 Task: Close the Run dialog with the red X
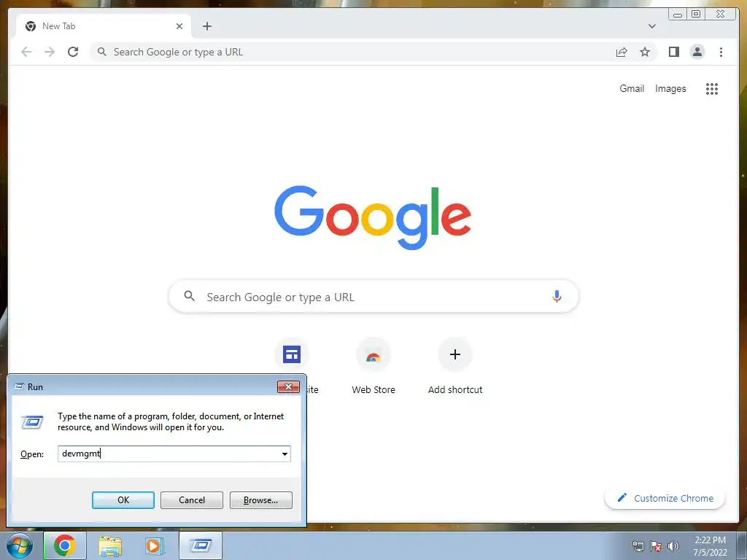point(288,386)
